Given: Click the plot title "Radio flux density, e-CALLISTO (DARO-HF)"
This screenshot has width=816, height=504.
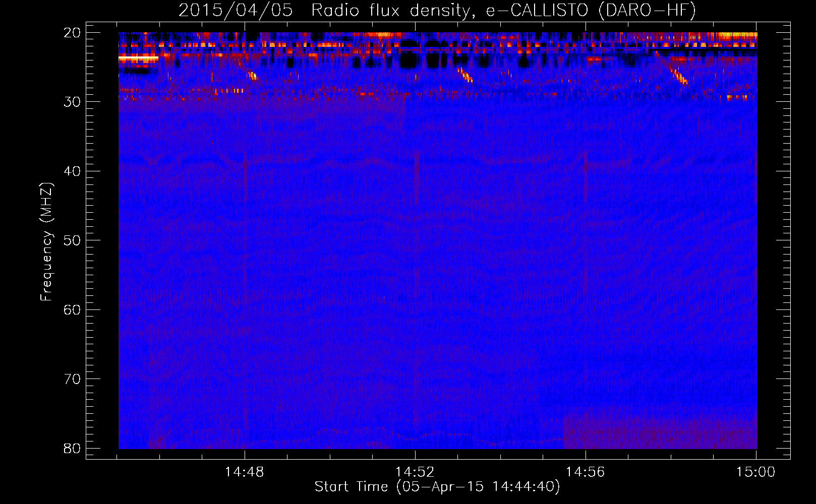Looking at the screenshot, I should 503,10.
